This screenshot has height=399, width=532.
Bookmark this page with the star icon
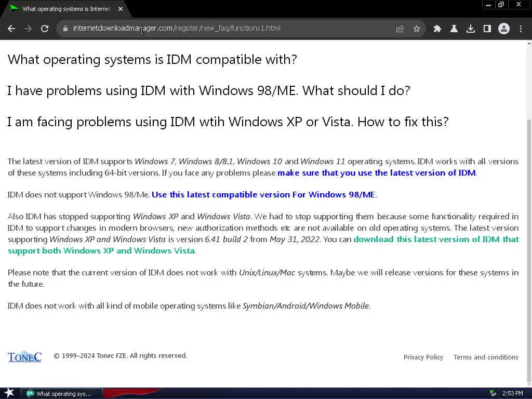click(x=417, y=29)
